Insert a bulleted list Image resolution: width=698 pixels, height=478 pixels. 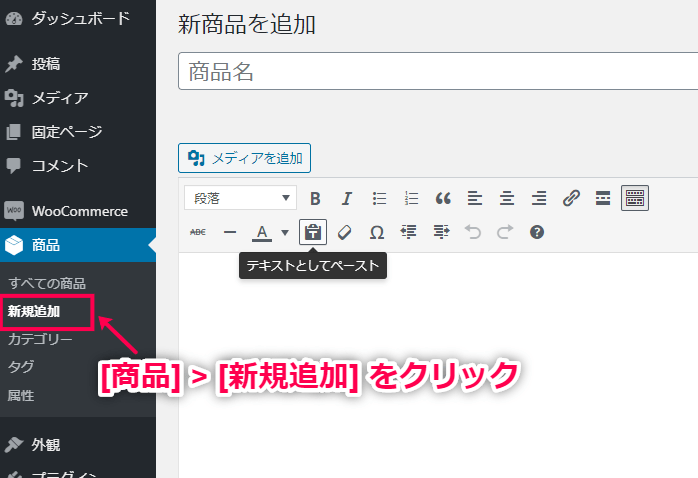(x=379, y=198)
